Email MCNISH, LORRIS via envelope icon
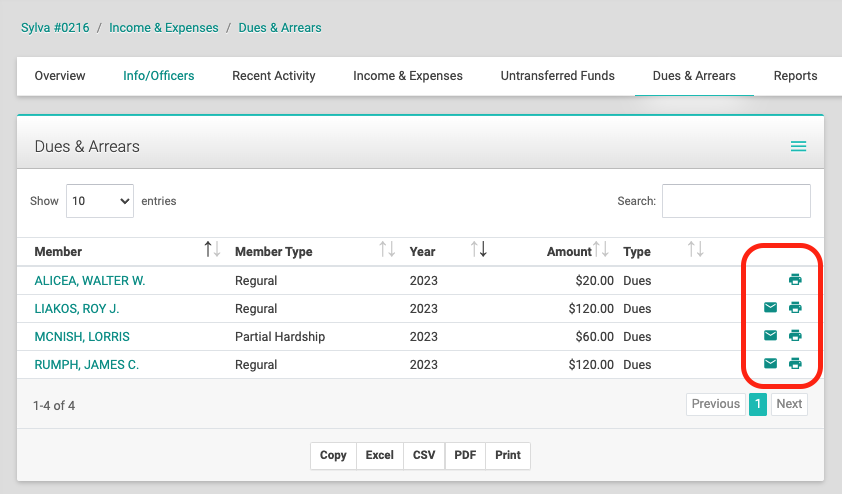The image size is (842, 494). click(770, 335)
